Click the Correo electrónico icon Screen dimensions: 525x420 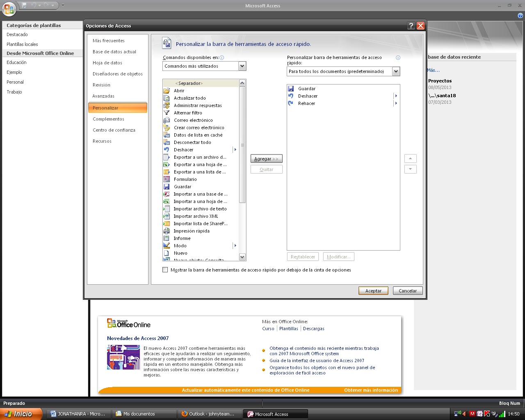click(x=167, y=120)
